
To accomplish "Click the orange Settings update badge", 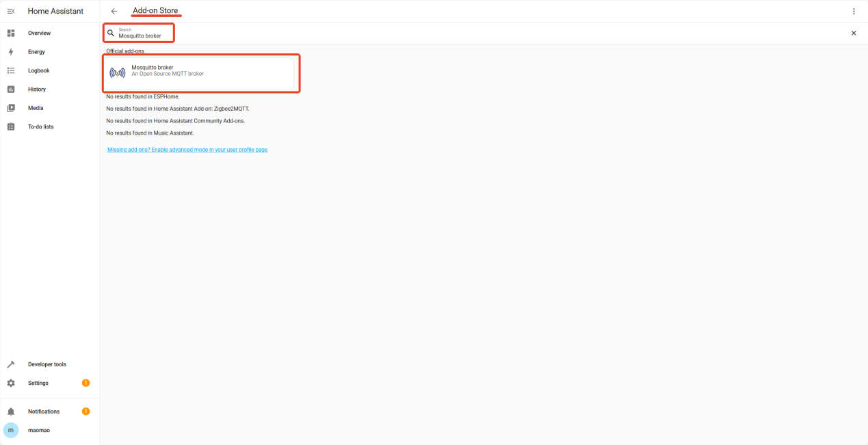I will click(86, 383).
